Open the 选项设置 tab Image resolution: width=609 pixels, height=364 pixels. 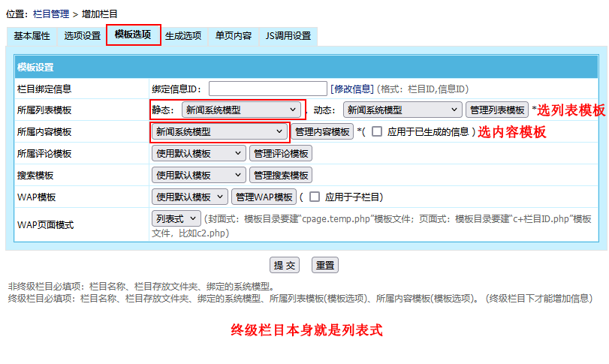[82, 36]
